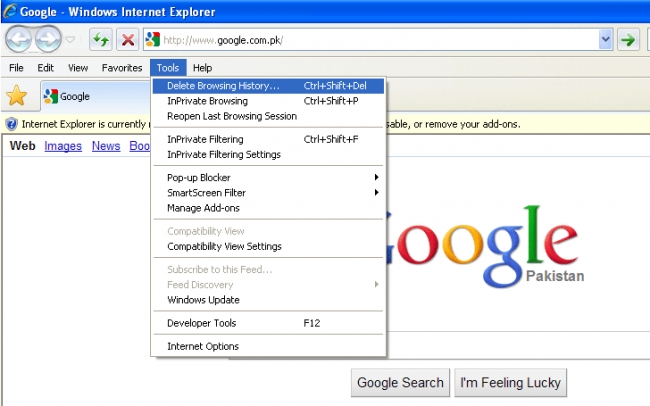Screen dimensions: 650x406
Task: Click the Google Pakistan logo
Action: click(x=485, y=246)
